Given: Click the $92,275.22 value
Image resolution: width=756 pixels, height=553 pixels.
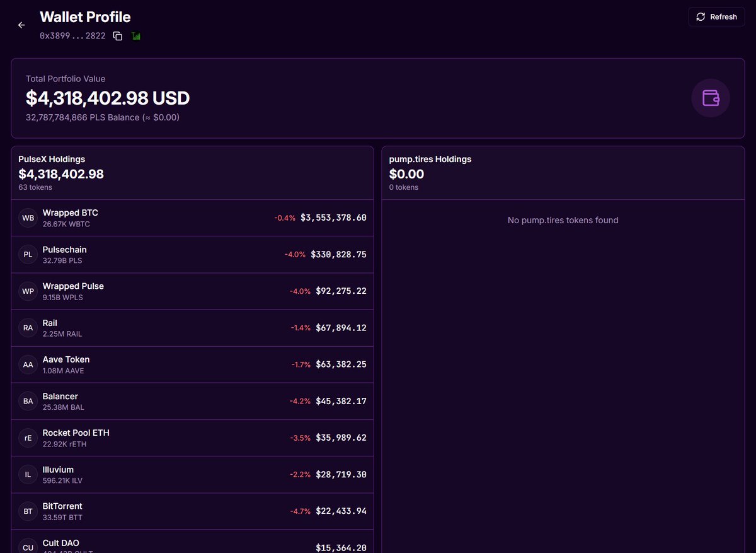Looking at the screenshot, I should (x=341, y=291).
